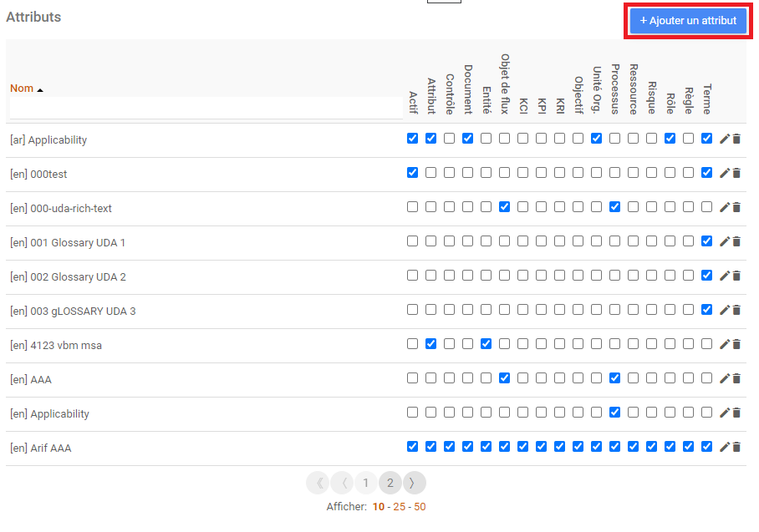Delete the [en] AAA attribute

736,378
